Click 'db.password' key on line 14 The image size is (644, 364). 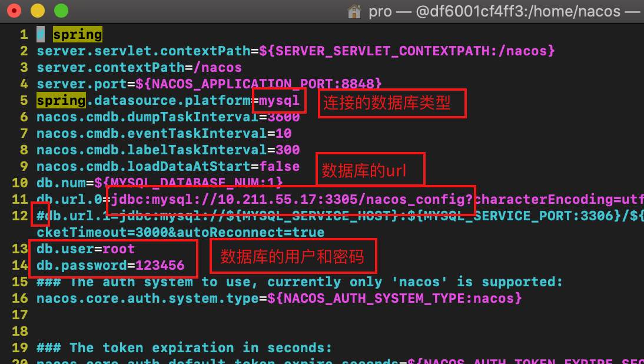(x=82, y=266)
